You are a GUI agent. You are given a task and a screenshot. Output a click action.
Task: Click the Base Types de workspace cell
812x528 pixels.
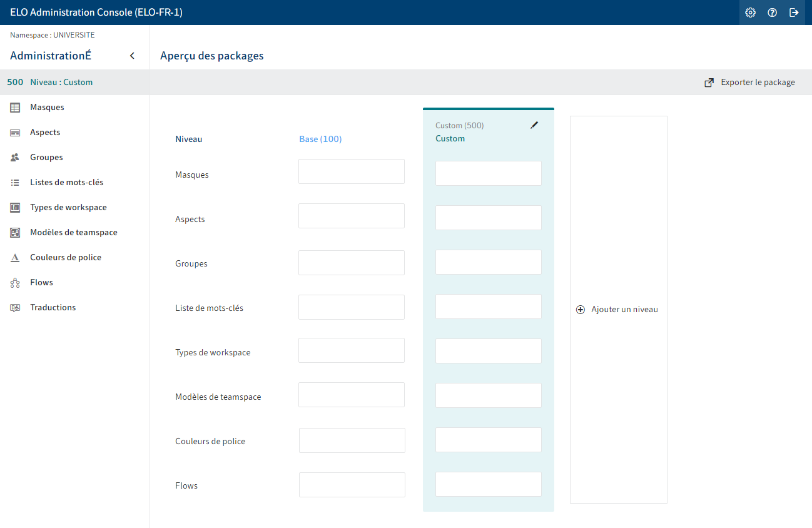pos(352,350)
